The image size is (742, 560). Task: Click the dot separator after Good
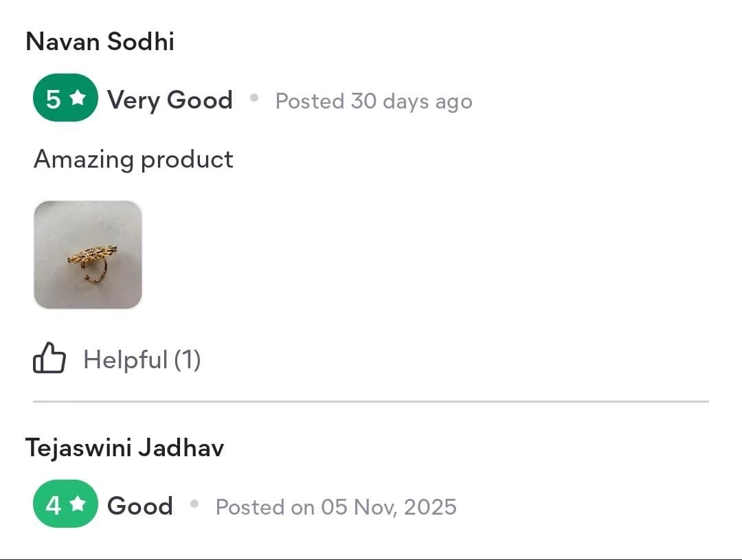194,504
